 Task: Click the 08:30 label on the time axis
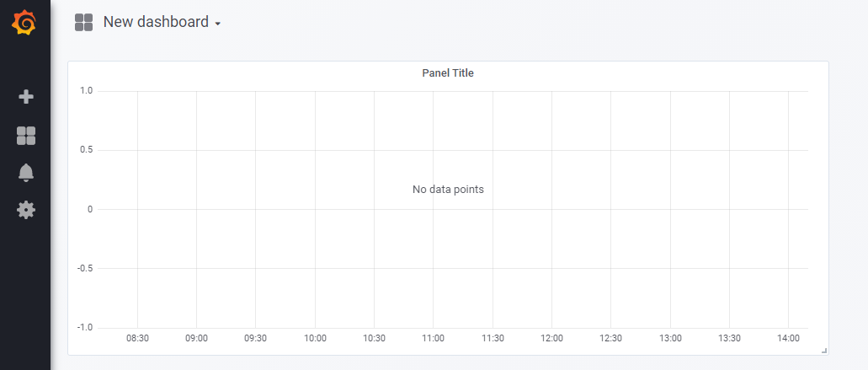pyautogui.click(x=137, y=338)
